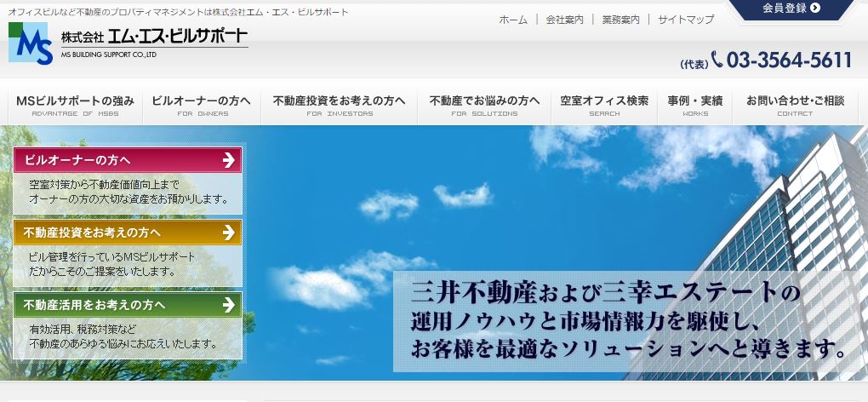Click white arrow on 不動産活用をお考えの方へ banner
This screenshot has height=402, width=868.
point(229,305)
